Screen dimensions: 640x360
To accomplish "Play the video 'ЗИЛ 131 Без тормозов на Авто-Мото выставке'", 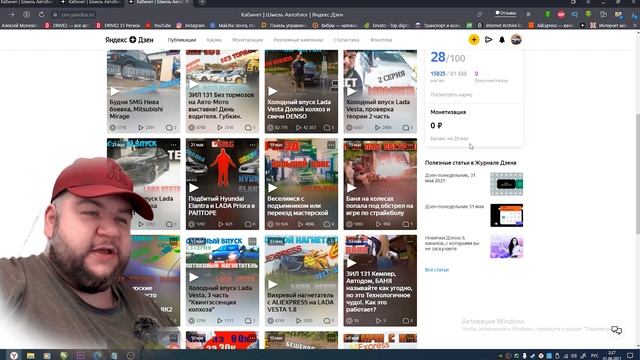I will [x=194, y=84].
